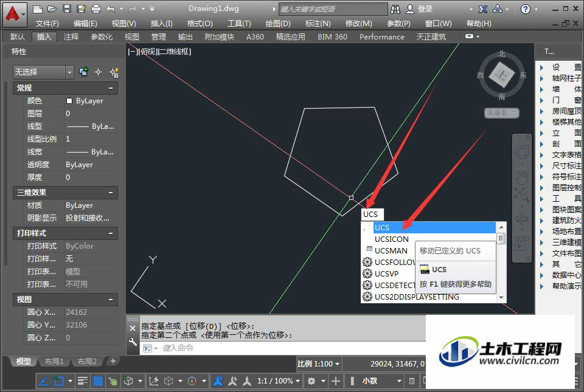Open the 文件(F) menu
This screenshot has width=584, height=392.
pyautogui.click(x=47, y=24)
